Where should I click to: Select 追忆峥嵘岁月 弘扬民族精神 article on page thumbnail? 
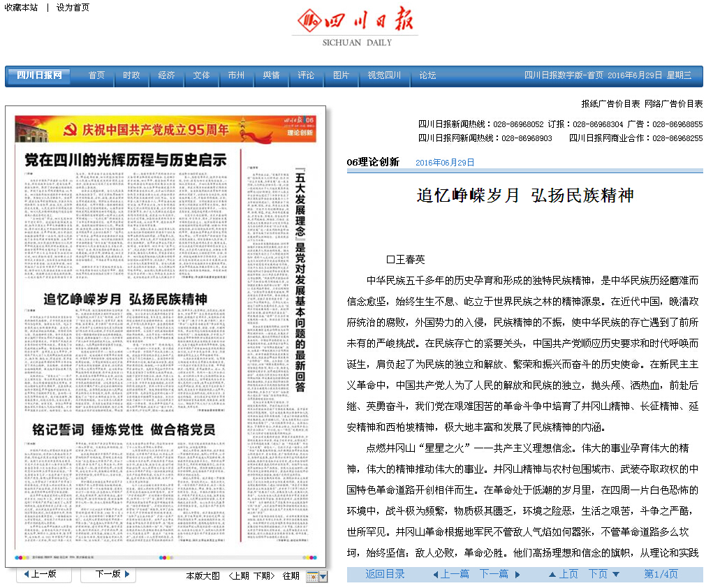tap(126, 300)
